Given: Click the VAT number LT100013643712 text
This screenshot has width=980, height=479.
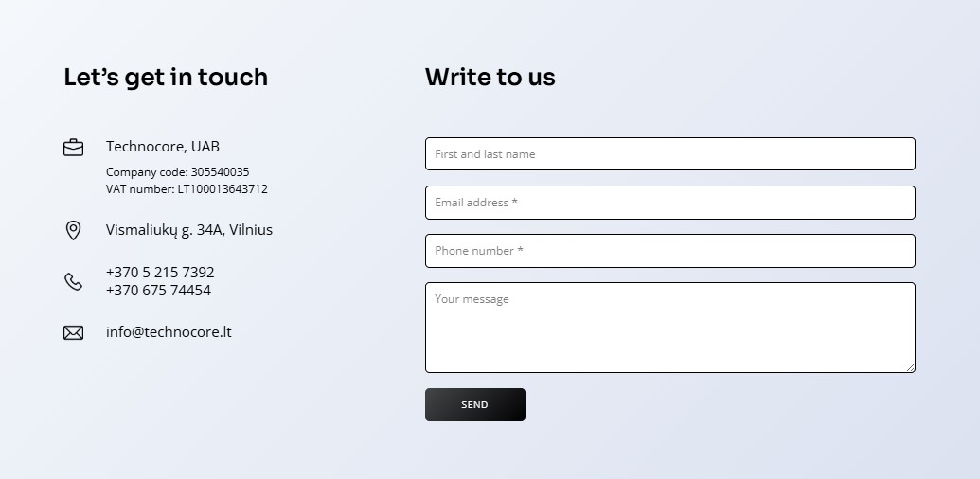Looking at the screenshot, I should 187,189.
